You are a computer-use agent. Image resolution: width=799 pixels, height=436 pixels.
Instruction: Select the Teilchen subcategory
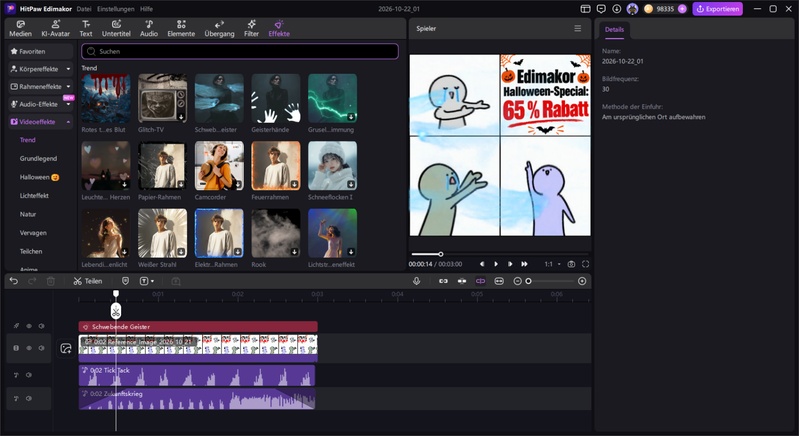(x=31, y=252)
